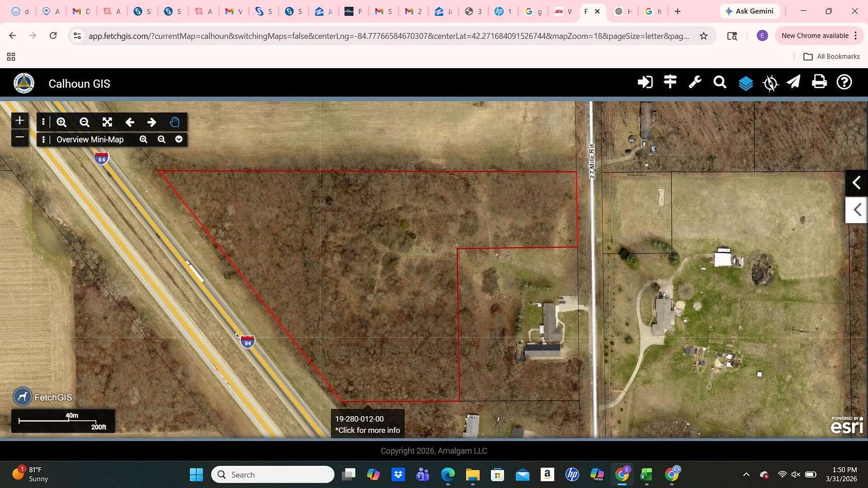Open the Windows Search box
This screenshot has height=488, width=868.
point(272,474)
